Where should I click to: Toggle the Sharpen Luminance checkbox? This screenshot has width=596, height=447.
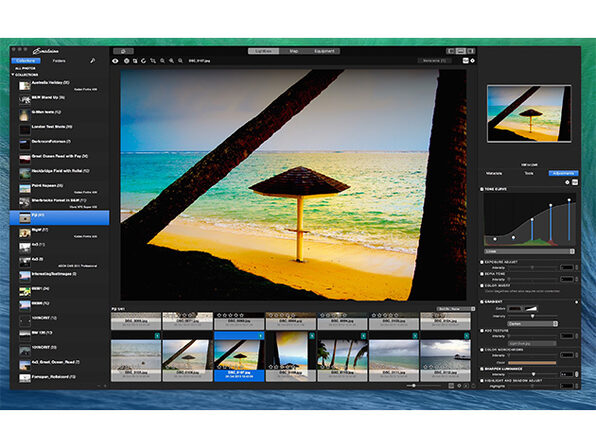[x=482, y=369]
